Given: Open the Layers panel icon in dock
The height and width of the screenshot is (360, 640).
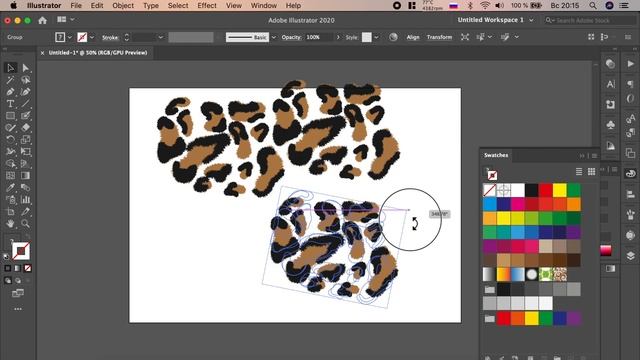Looking at the screenshot, I should (x=630, y=256).
